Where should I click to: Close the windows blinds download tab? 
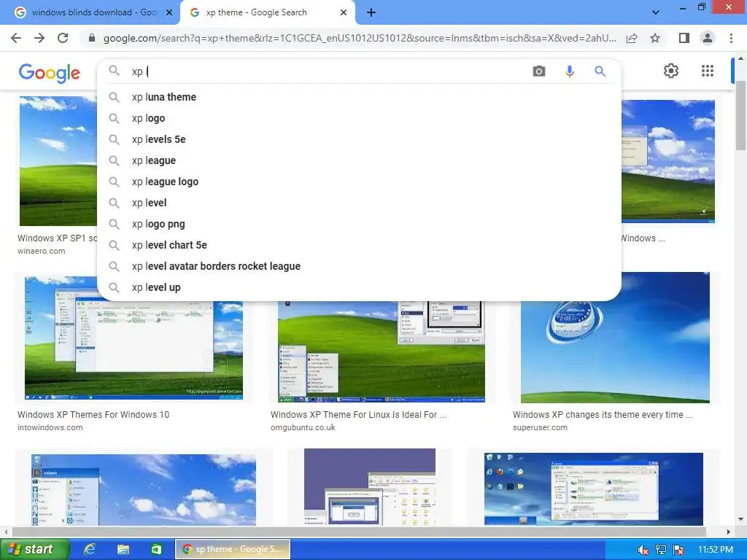(x=169, y=12)
